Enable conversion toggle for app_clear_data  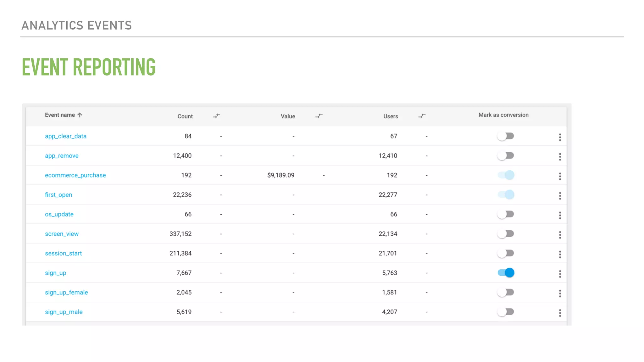click(506, 136)
